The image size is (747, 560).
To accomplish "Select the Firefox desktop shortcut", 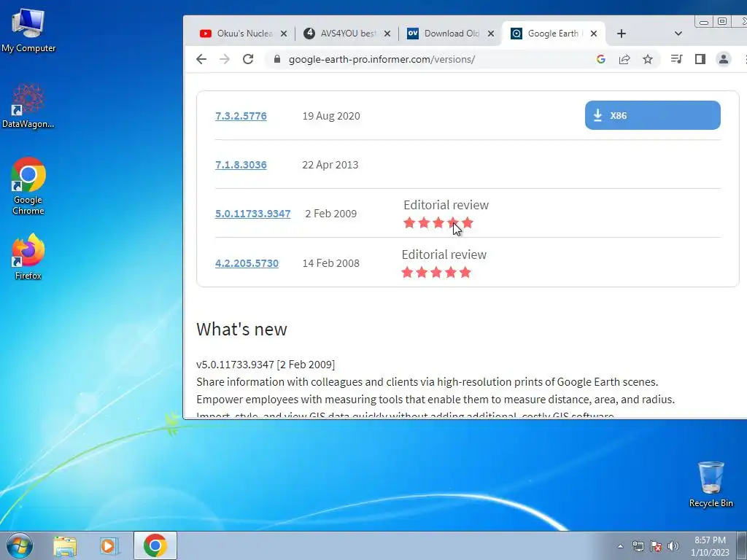I will point(28,257).
